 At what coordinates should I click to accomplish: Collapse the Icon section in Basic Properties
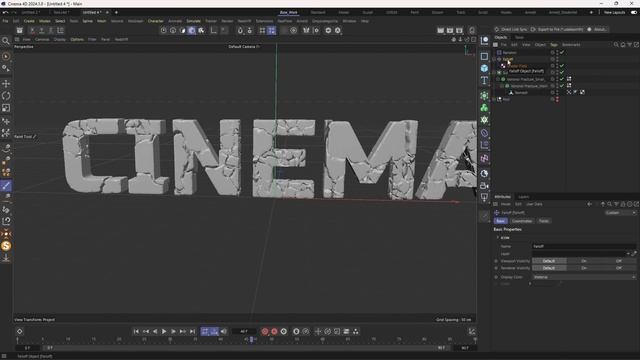498,238
